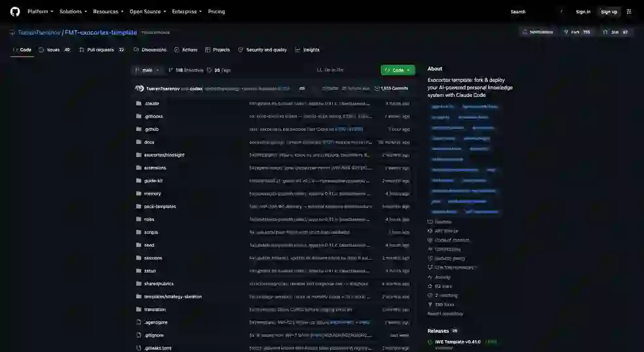Click the Sign up button
This screenshot has width=644, height=352.
(x=609, y=12)
